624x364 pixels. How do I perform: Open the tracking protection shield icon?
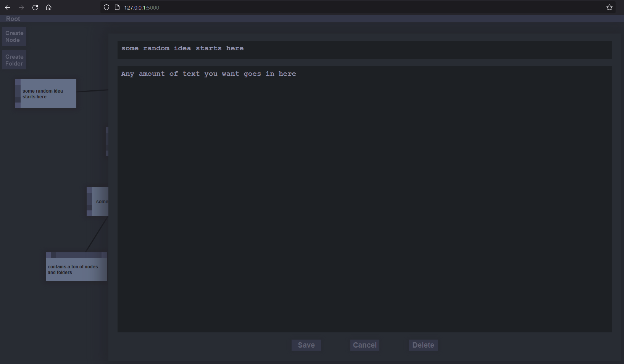pos(106,8)
